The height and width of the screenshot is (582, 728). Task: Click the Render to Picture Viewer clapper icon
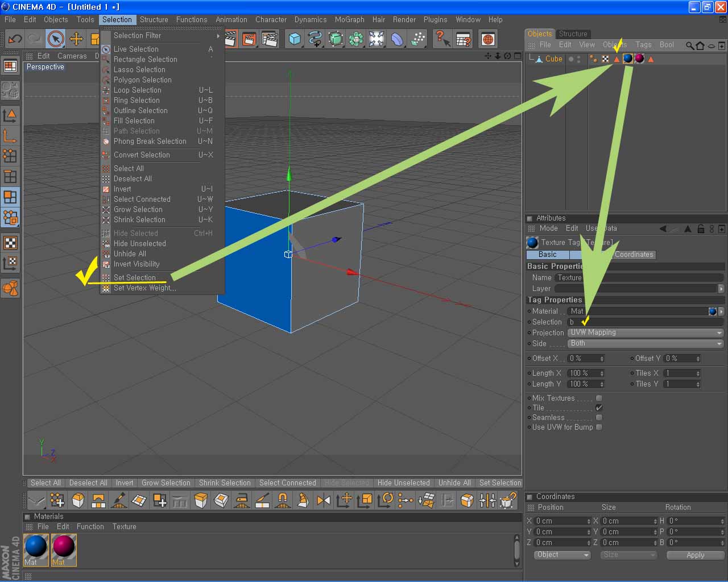pos(249,39)
